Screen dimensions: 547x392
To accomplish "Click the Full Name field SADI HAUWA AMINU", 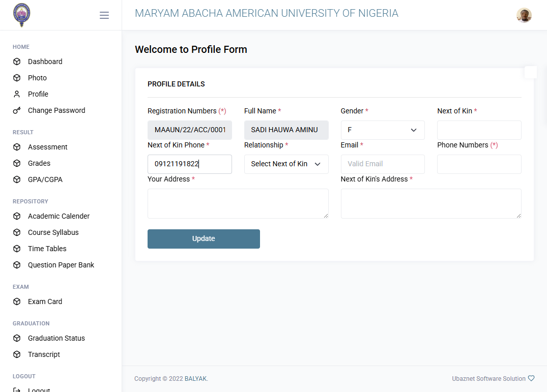I will click(286, 130).
